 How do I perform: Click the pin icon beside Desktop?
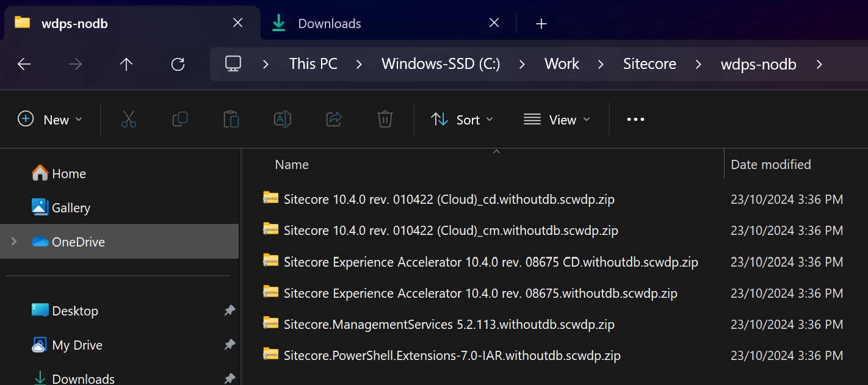click(230, 311)
